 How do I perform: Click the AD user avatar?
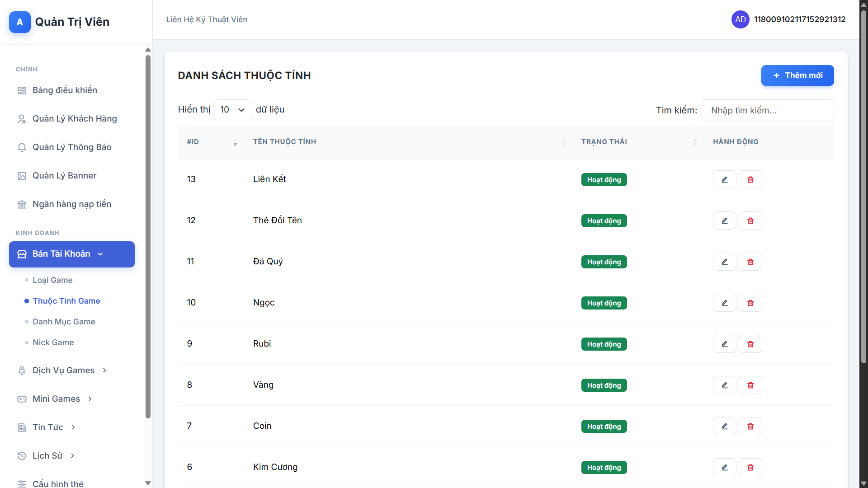740,19
